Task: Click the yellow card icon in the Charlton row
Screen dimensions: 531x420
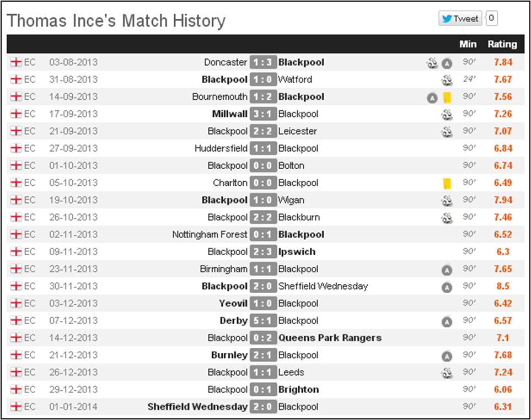Action: (447, 184)
